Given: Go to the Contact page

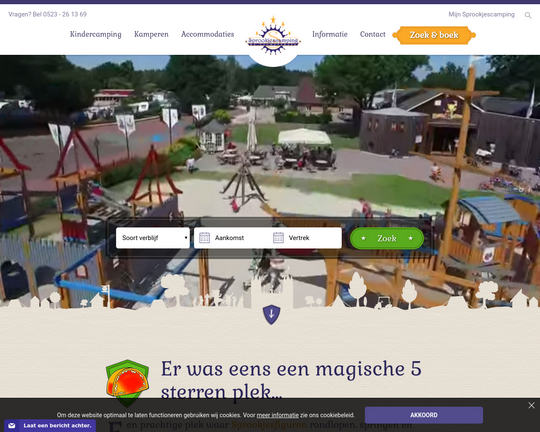Looking at the screenshot, I should pos(373,34).
